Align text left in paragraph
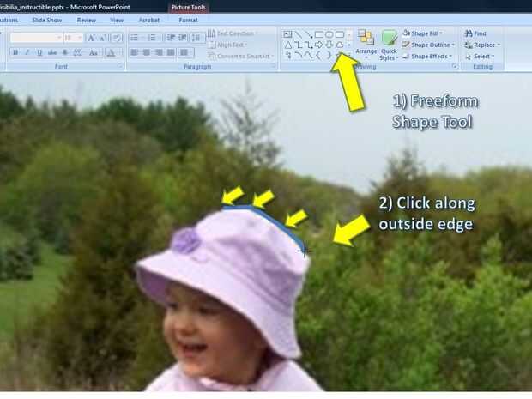The width and height of the screenshot is (532, 399). pyautogui.click(x=135, y=52)
